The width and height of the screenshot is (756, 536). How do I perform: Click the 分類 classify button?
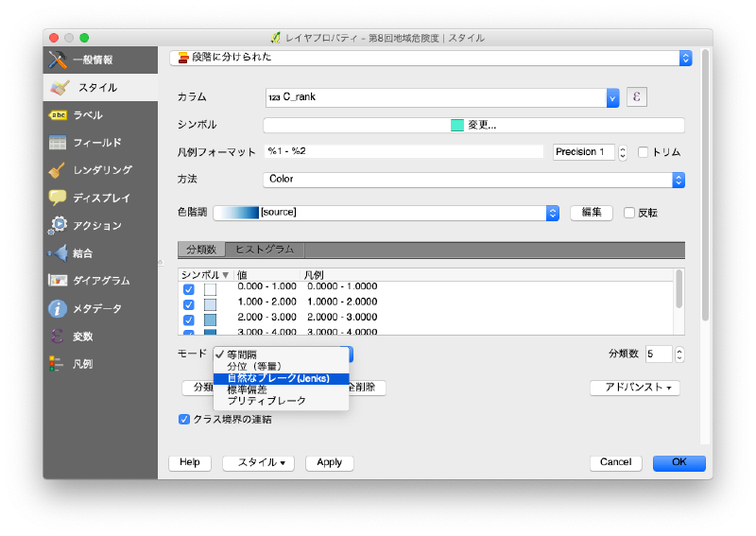[198, 388]
